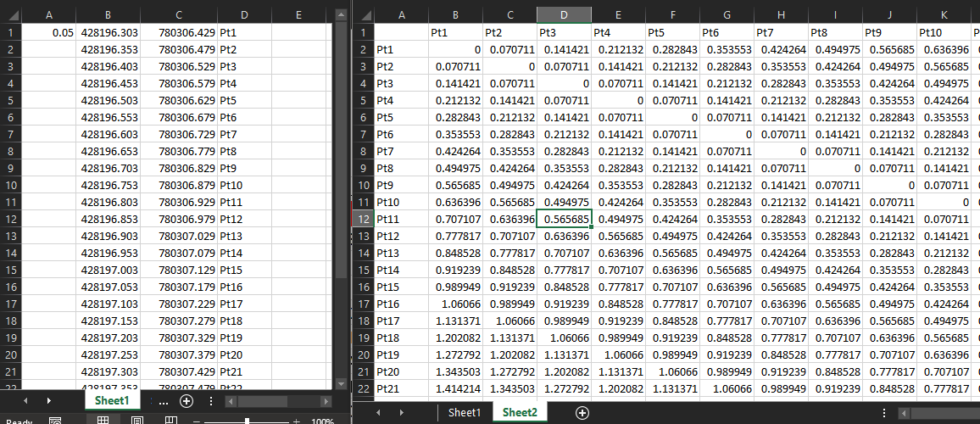Screen dimensions: 980x424
Task: Click the cell with 1.343503 in row Pt20
Action: (x=455, y=371)
